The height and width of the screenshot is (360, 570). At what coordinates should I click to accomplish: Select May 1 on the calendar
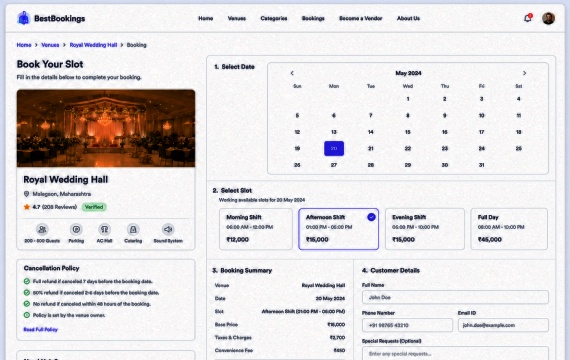coord(408,99)
